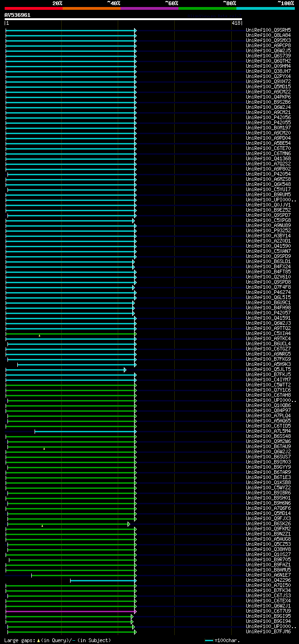The height and width of the screenshot is (644, 299).
Task: Click the orange ~40% identity legend segment
Action: click(x=91, y=8)
